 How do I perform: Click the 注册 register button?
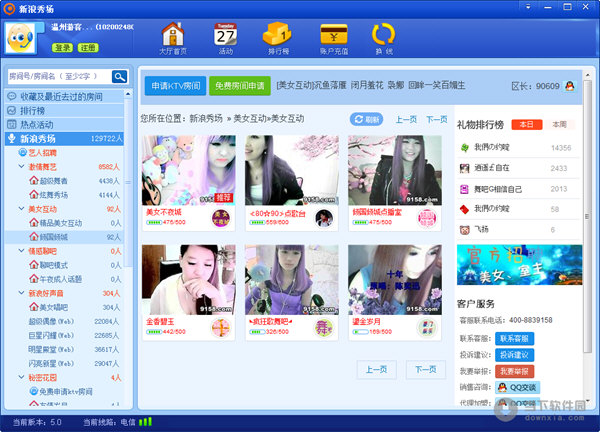pyautogui.click(x=88, y=48)
